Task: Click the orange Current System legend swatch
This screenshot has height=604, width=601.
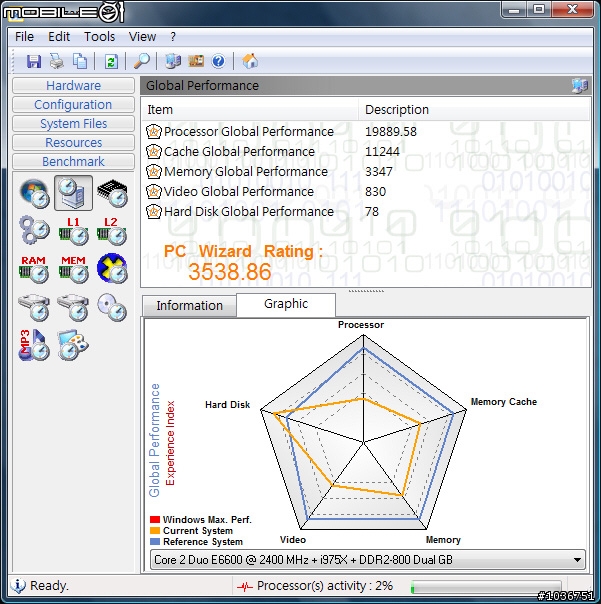Action: 155,531
